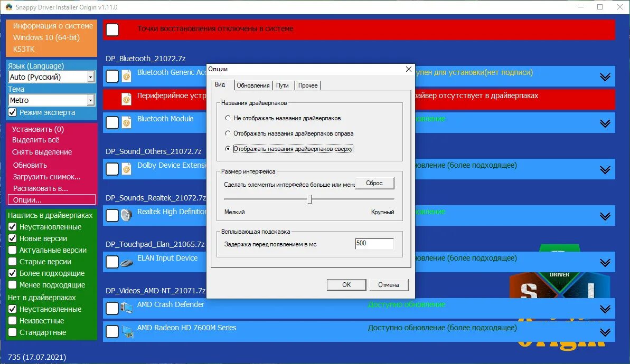
Task: Check the Realtek High Definition driver checkbox
Action: (112, 216)
